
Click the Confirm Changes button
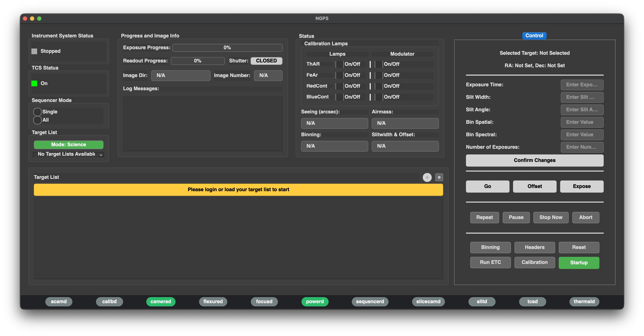(534, 160)
